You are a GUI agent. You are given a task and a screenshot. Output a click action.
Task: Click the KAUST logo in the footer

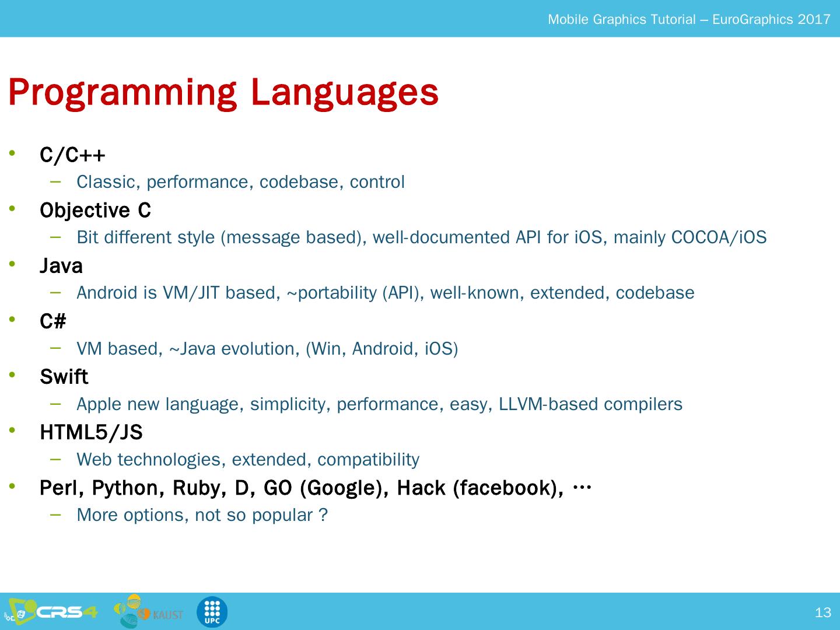[x=149, y=611]
